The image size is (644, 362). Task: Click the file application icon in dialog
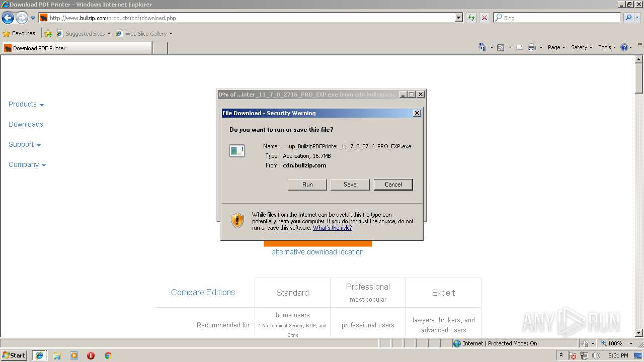[x=237, y=150]
